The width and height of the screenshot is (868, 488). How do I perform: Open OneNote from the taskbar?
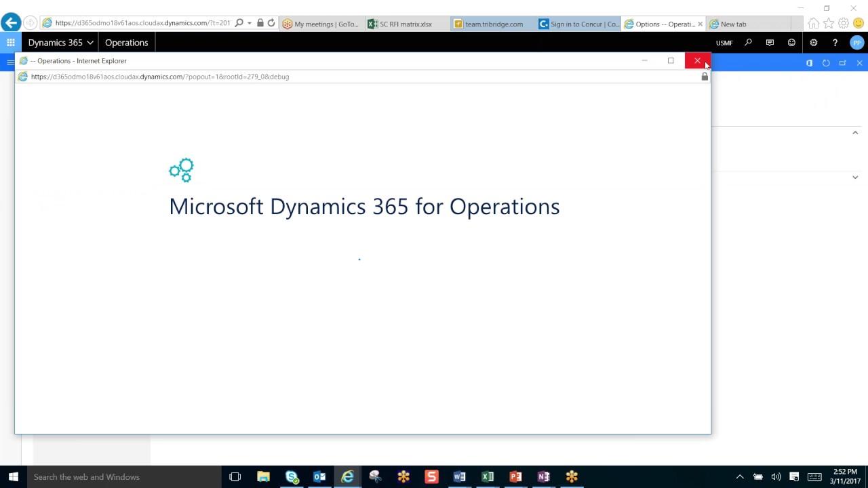(543, 477)
